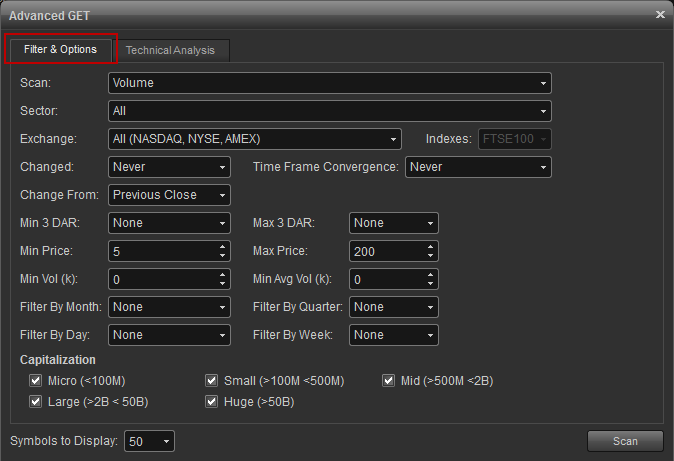Select the Filter & Options tab
Image resolution: width=674 pixels, height=461 pixels.
pos(60,49)
